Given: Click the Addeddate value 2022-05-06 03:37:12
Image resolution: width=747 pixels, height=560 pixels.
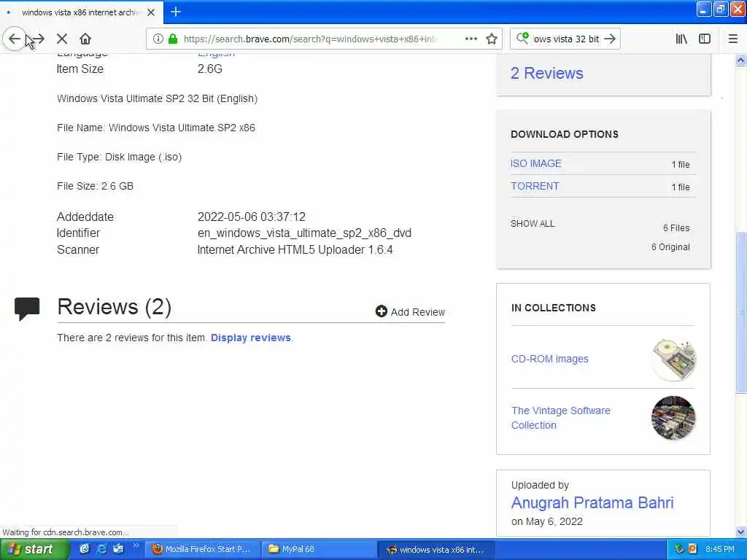Looking at the screenshot, I should pos(252,217).
